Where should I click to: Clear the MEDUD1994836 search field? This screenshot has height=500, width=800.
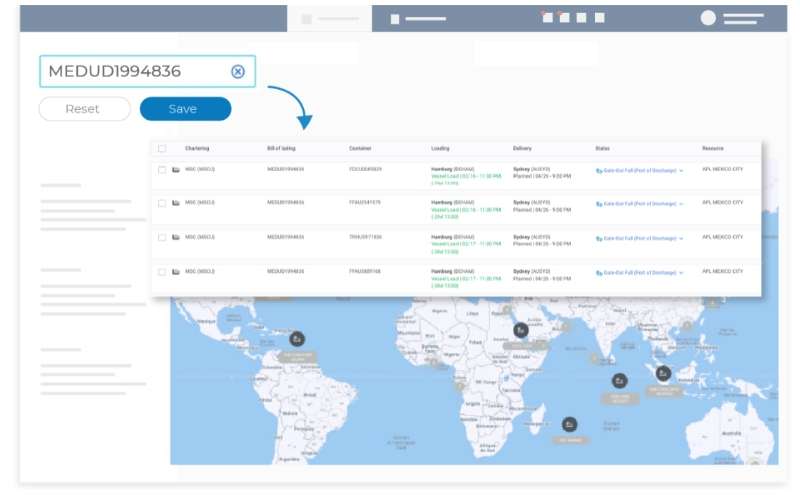pos(238,71)
